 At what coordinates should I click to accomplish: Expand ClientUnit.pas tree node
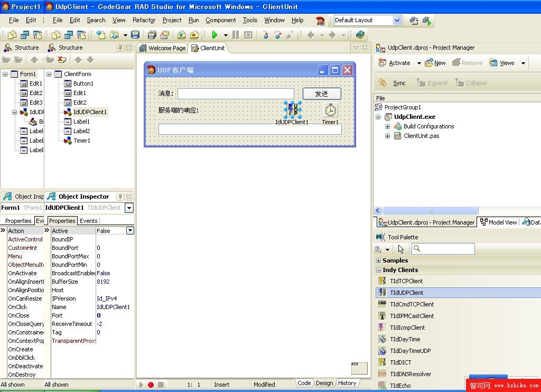point(387,136)
